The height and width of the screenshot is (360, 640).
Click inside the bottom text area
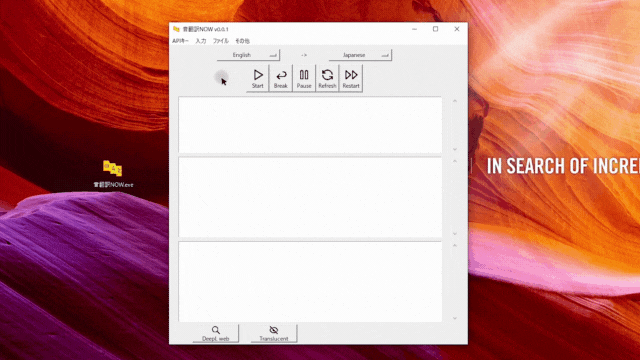(x=310, y=282)
